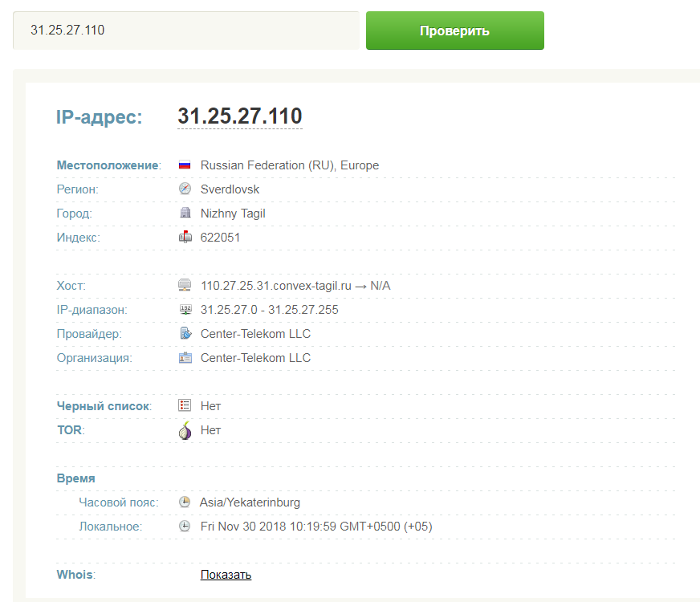Click the time zone clock icon beside Asia/Yekaterinburg

[185, 502]
